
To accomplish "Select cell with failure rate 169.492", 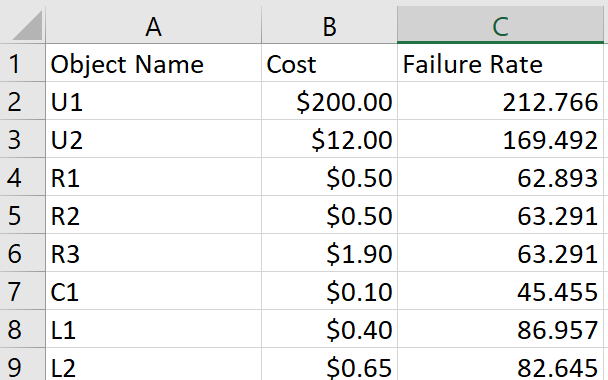I will (x=500, y=139).
